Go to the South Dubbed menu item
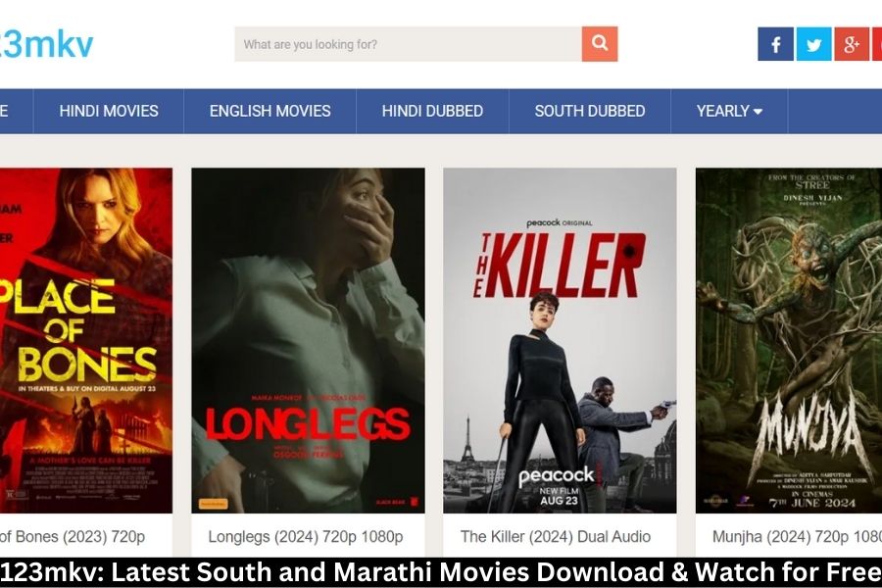882x588 pixels. coord(590,111)
